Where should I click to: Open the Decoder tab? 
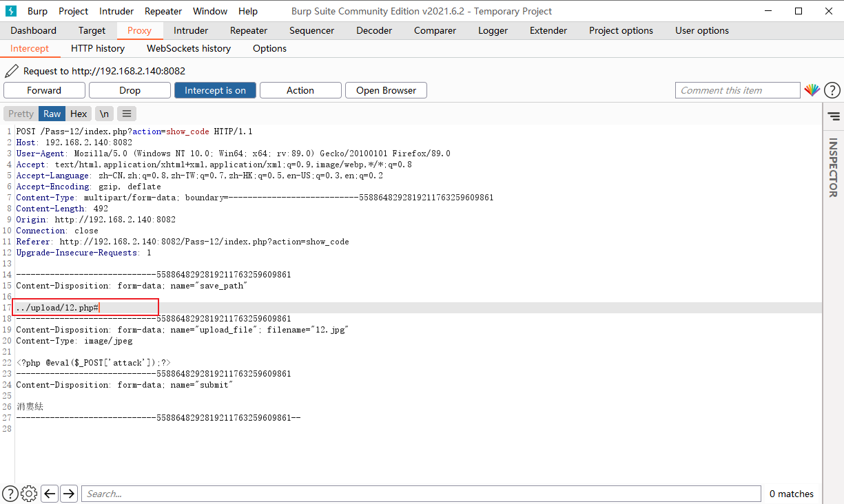[374, 30]
